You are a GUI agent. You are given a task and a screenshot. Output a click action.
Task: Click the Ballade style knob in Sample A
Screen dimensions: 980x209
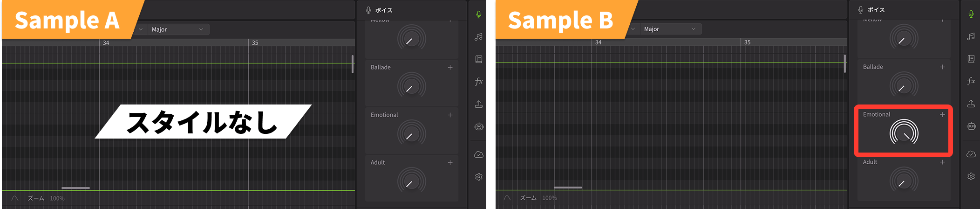[411, 86]
